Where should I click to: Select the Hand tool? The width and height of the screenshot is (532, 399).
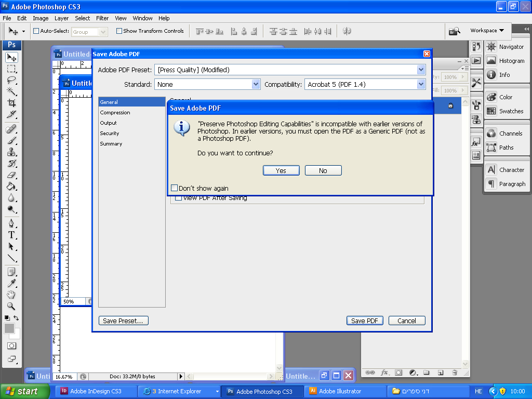click(11, 295)
